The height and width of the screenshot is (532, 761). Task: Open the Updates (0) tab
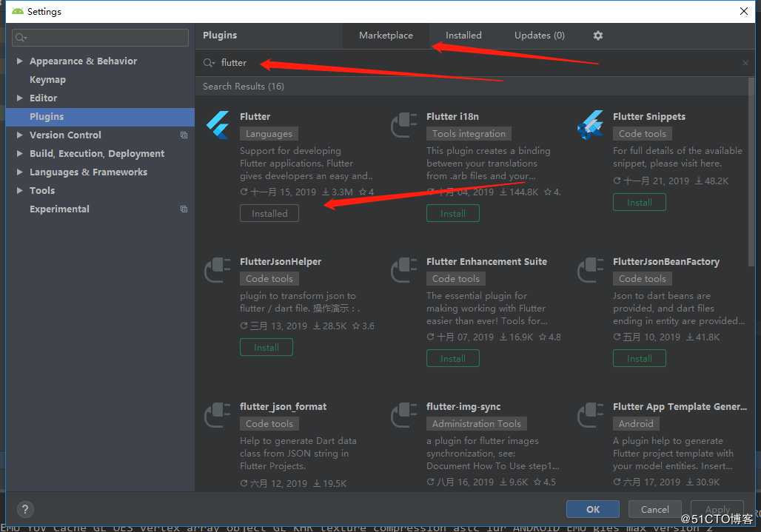[539, 36]
